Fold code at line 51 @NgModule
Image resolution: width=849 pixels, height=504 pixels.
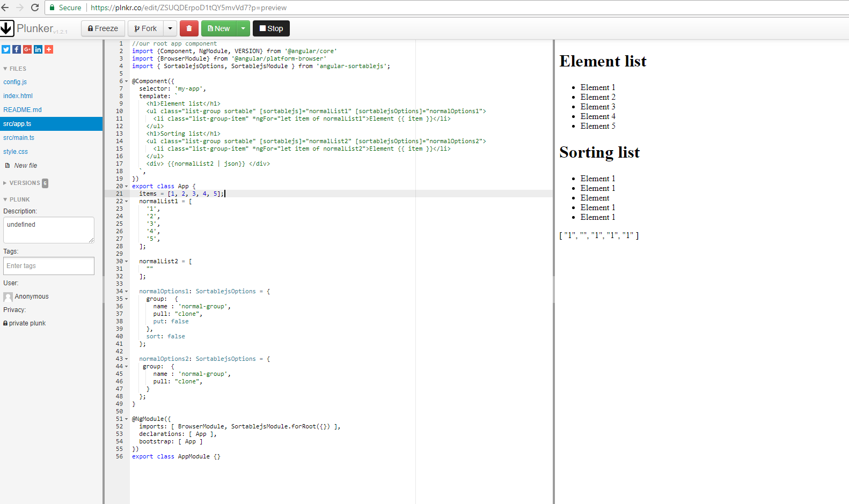[127, 419]
